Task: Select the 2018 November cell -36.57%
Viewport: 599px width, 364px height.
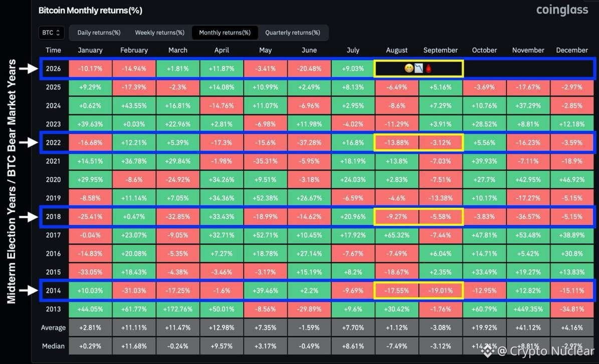Action: (528, 217)
